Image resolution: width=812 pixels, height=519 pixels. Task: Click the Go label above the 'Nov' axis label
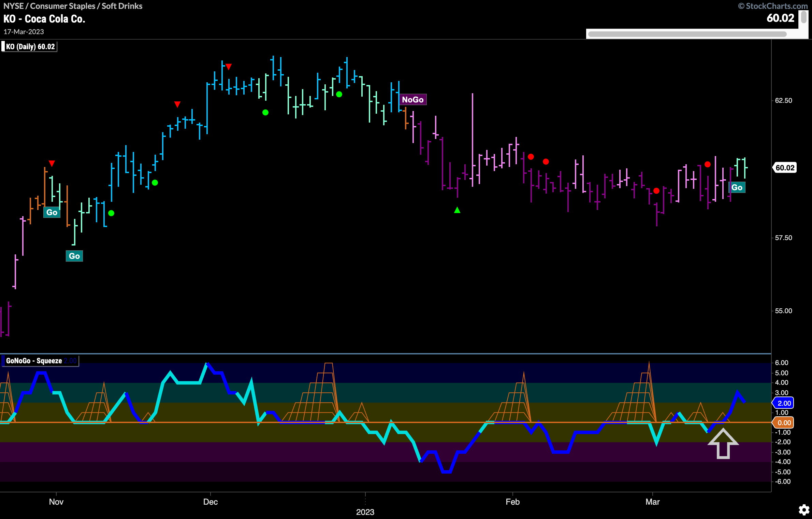pyautogui.click(x=52, y=212)
